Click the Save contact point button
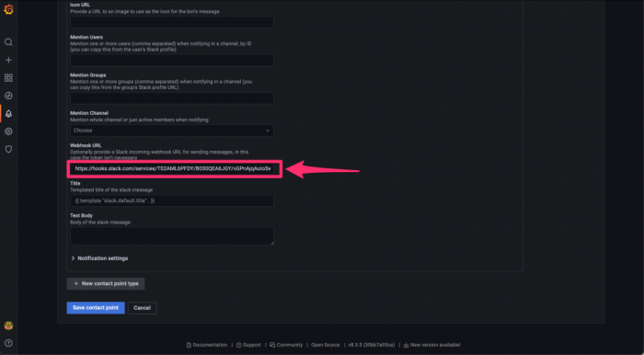Viewport: 644px width, 355px height. point(96,308)
